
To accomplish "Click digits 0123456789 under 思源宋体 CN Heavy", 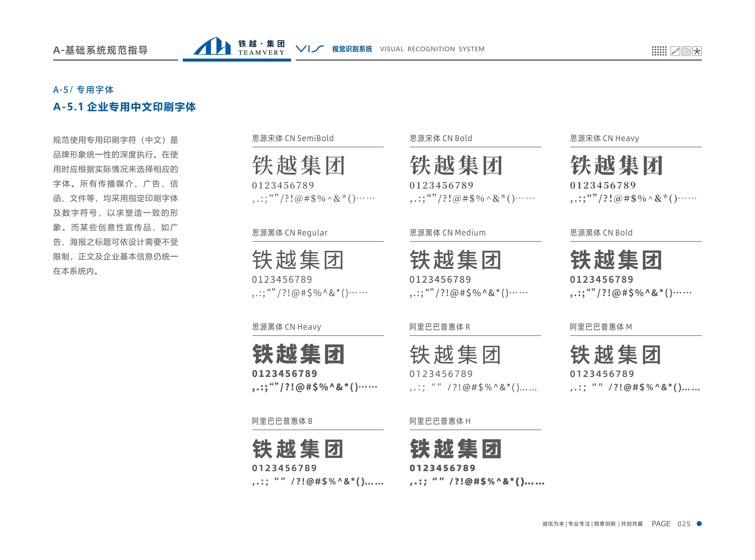I will click(603, 185).
